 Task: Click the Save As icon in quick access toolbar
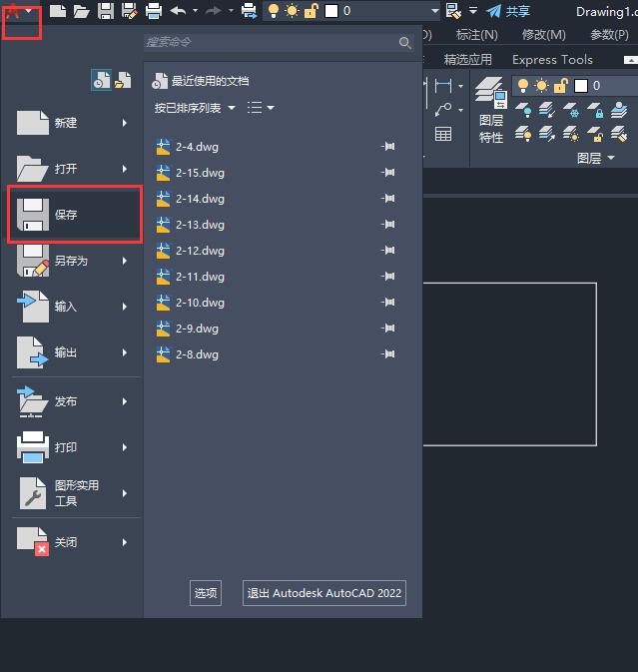click(130, 11)
